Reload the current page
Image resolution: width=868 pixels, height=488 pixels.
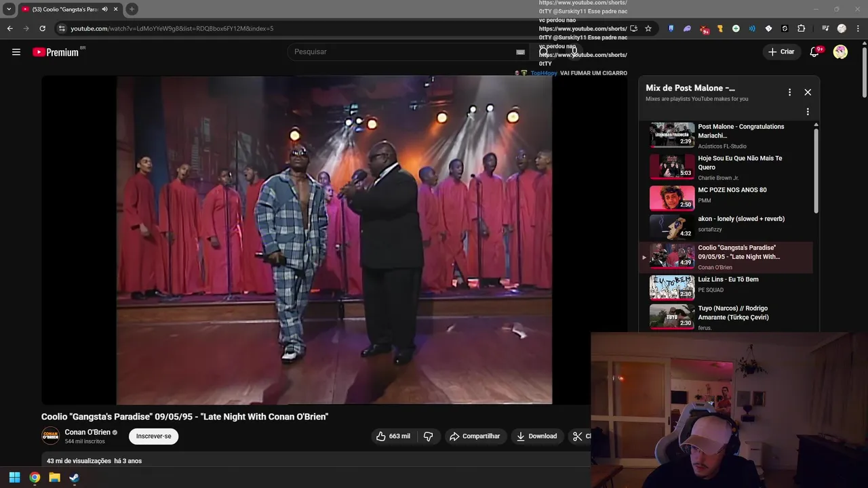click(x=42, y=28)
